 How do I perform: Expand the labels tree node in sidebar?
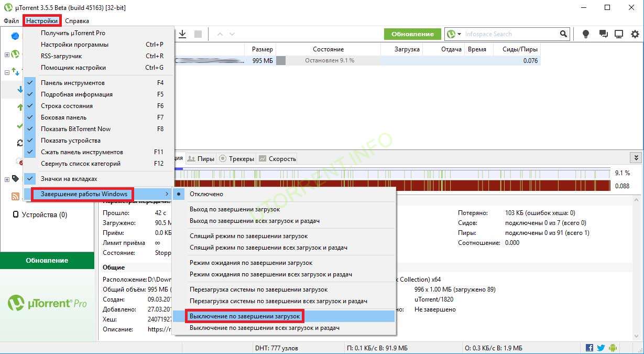pyautogui.click(x=7, y=179)
